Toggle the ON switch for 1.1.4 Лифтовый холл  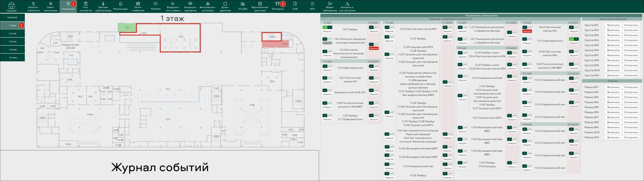click(x=574, y=39)
